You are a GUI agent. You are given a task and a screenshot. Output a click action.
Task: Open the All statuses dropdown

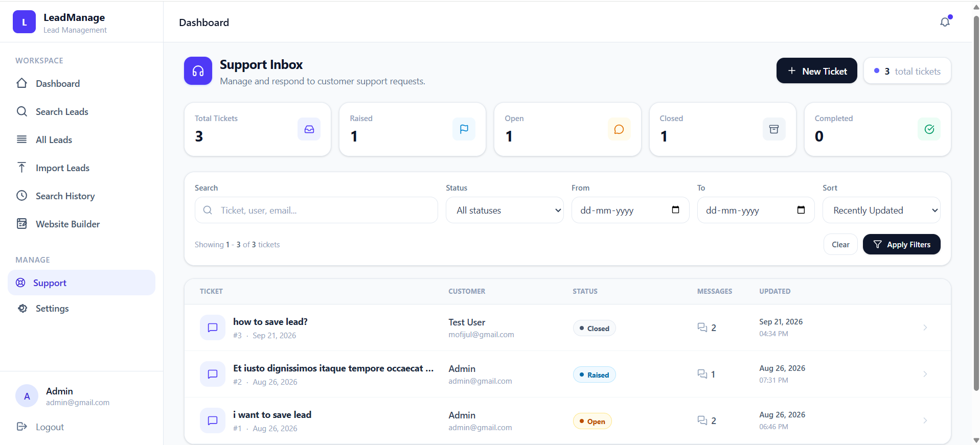505,210
